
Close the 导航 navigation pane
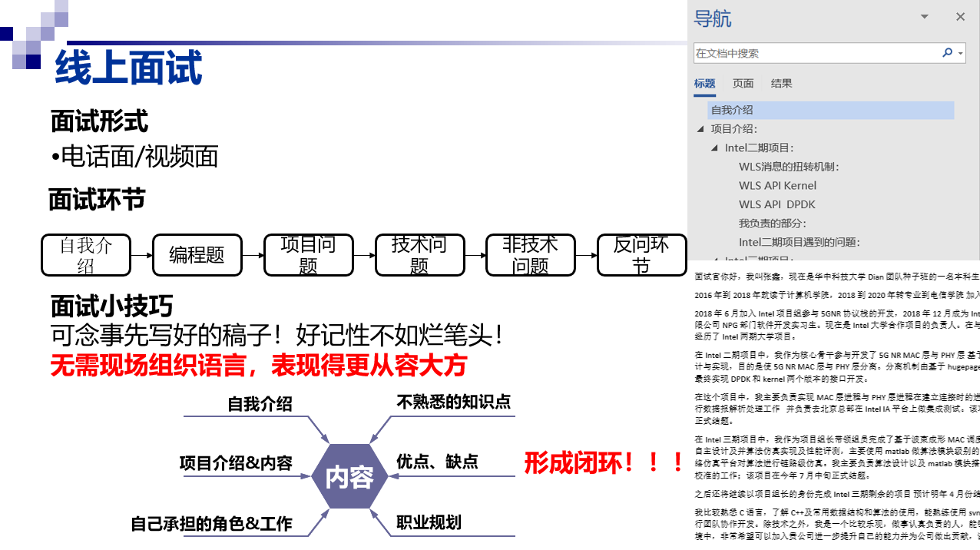coord(960,16)
